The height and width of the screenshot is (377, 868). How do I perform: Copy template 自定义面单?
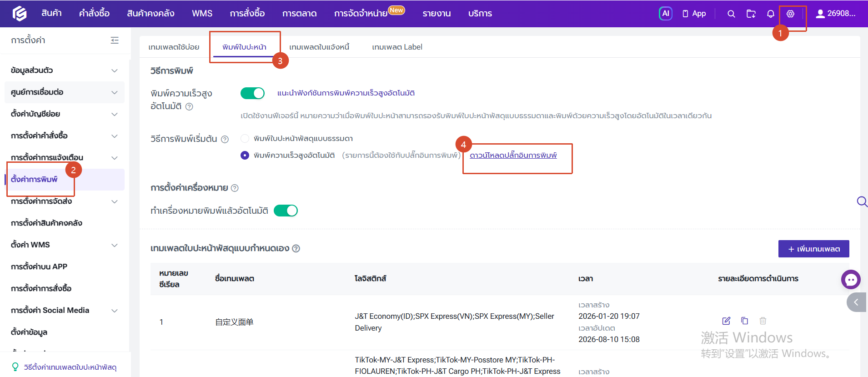pos(744,321)
